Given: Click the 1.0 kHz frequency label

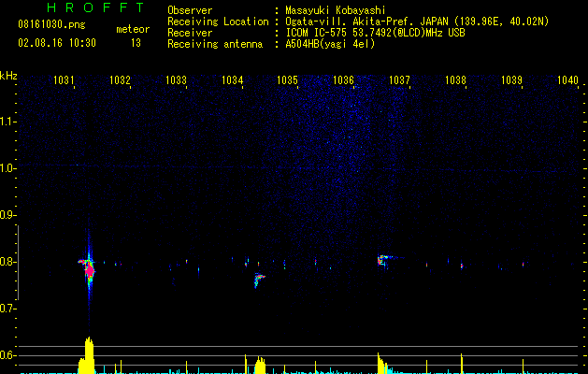Looking at the screenshot, I should click(x=7, y=168).
